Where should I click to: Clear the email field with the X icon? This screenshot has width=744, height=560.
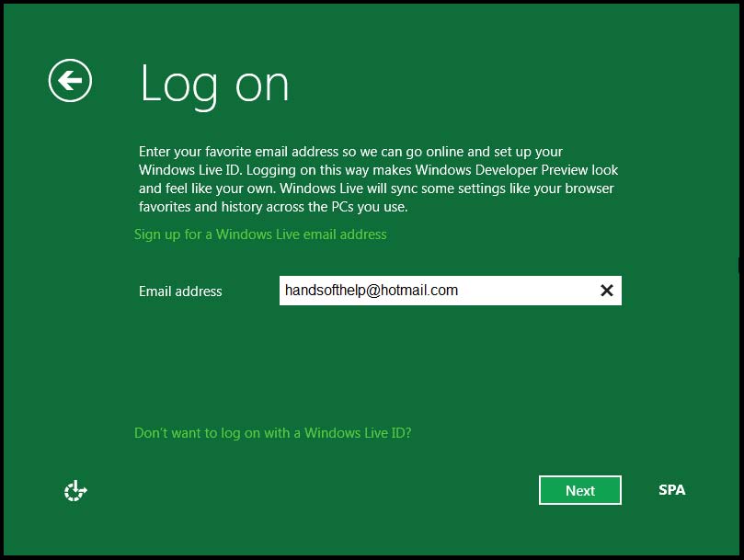point(606,291)
